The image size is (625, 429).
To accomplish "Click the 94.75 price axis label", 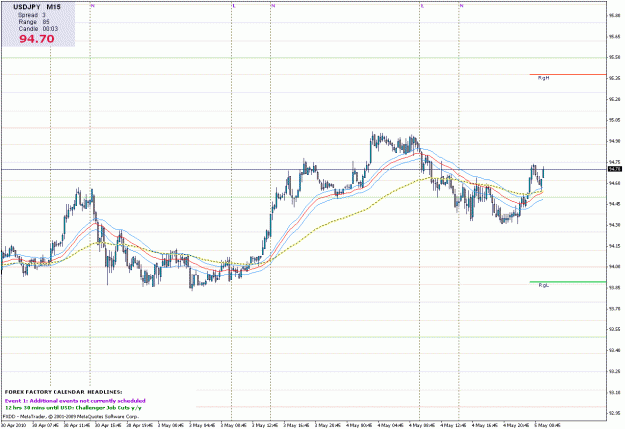I will [614, 162].
